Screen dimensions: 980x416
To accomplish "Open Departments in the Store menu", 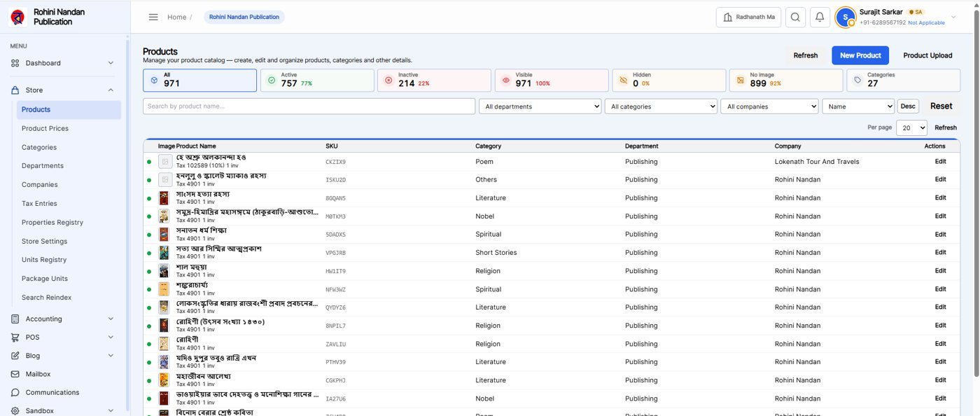I will pyautogui.click(x=43, y=166).
